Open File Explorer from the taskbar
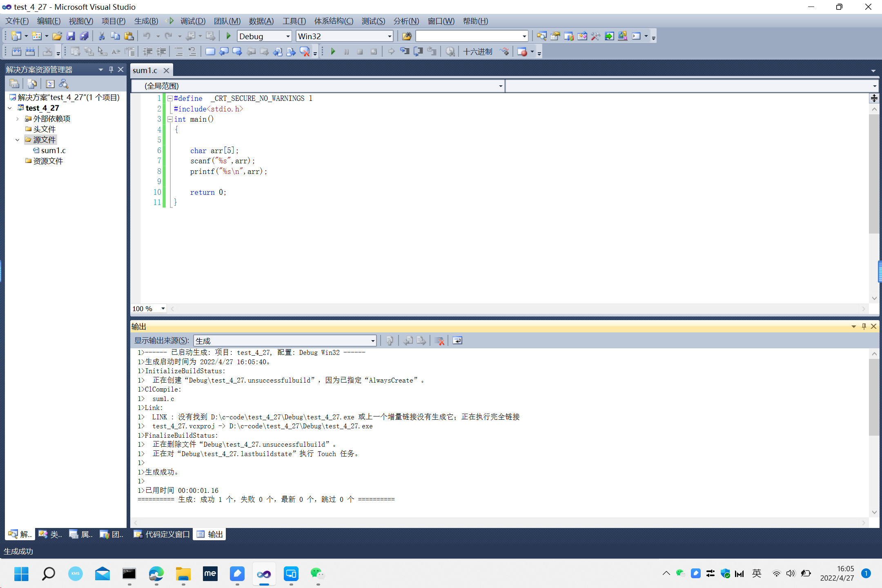Viewport: 882px width, 588px height. (x=183, y=574)
